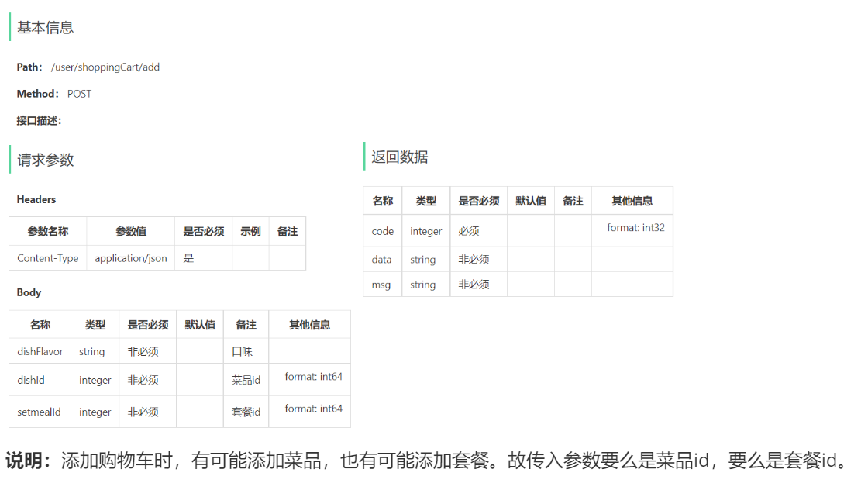Screen dimensions: 868x483
Task: Click the path /user/shoppingCart/add
Action: (105, 67)
